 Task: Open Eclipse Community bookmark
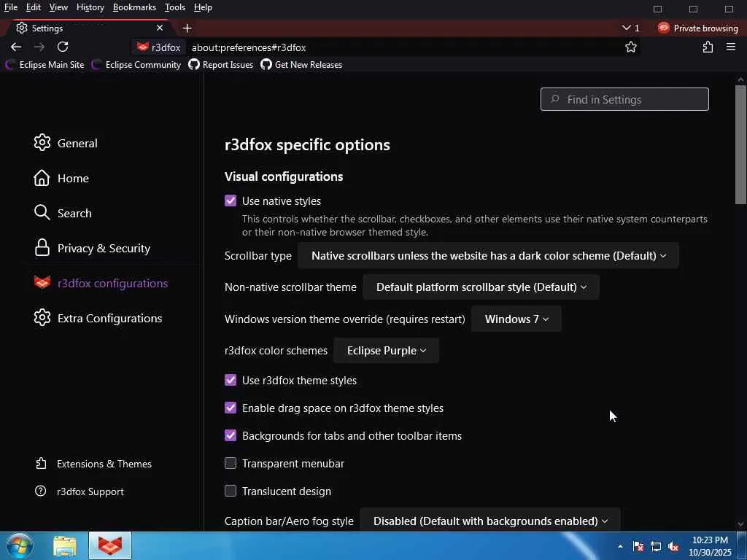136,65
